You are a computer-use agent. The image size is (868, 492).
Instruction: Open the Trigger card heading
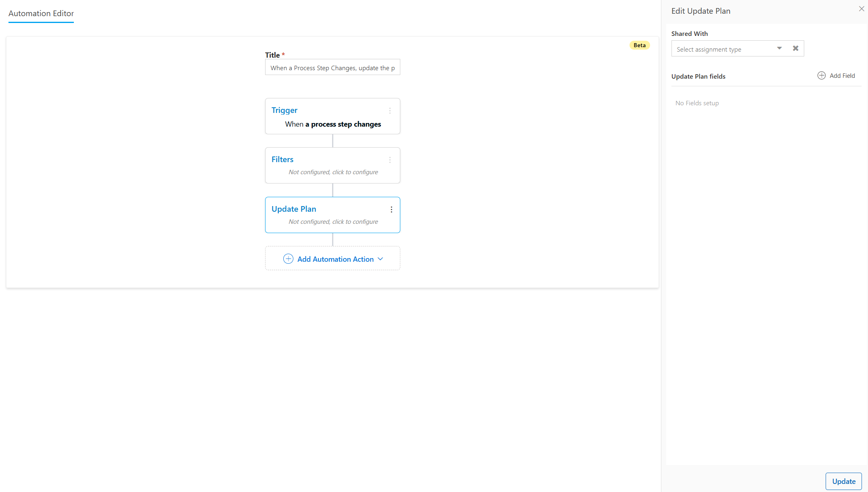(284, 110)
